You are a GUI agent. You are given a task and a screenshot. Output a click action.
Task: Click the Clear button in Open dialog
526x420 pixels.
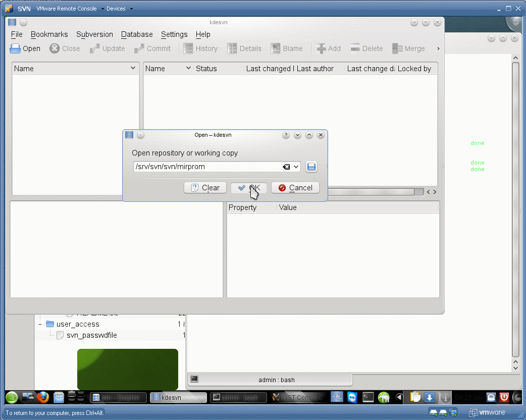205,188
